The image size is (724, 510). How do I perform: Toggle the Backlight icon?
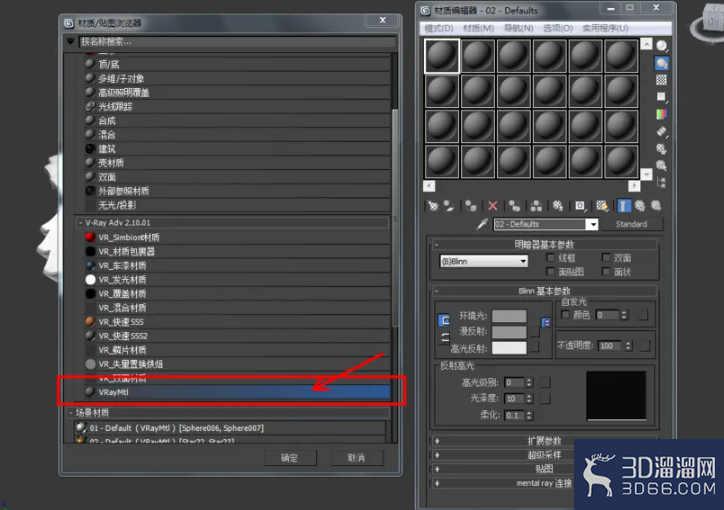662,63
